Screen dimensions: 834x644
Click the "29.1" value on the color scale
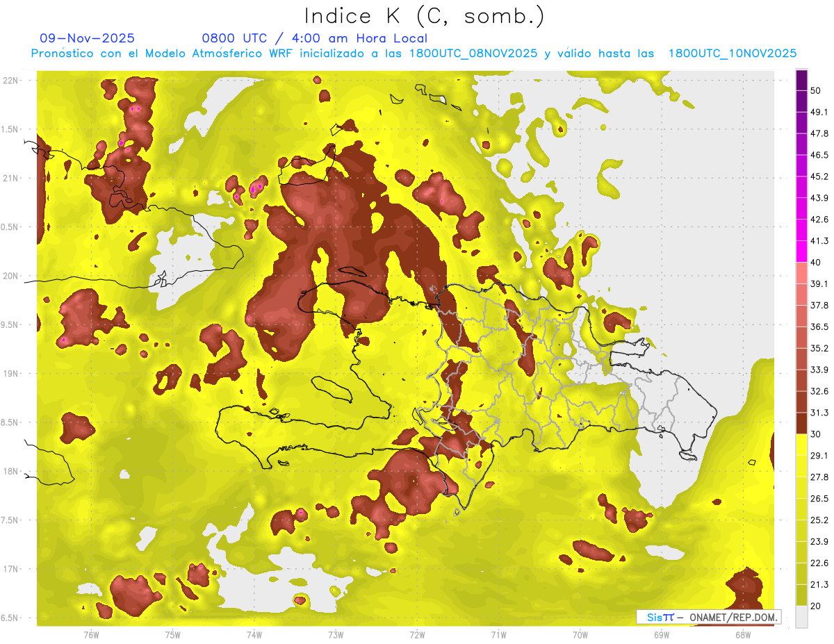pos(819,456)
